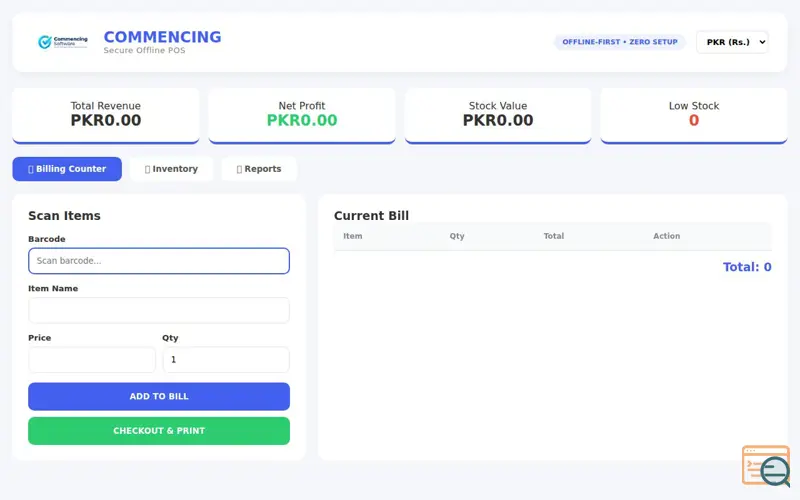
Task: Click the COMMENCING title heading
Action: [x=162, y=37]
